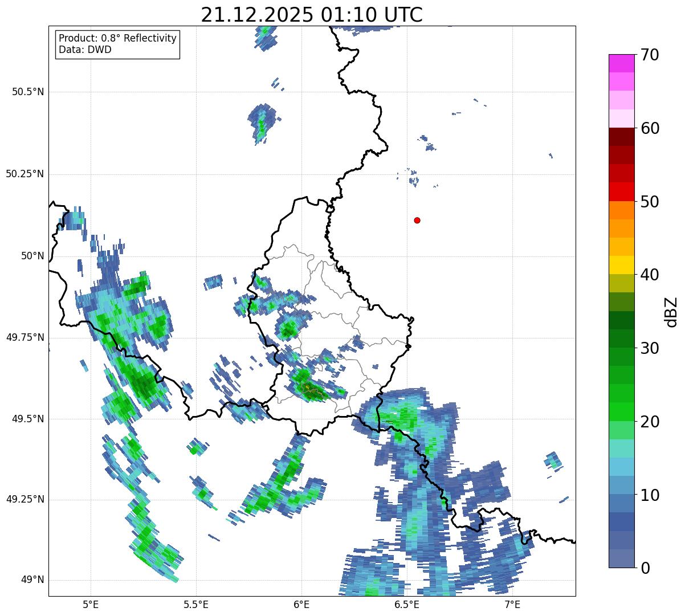This screenshot has width=685, height=616.
Task: Click the colorbar tick label 20
Action: coord(650,422)
